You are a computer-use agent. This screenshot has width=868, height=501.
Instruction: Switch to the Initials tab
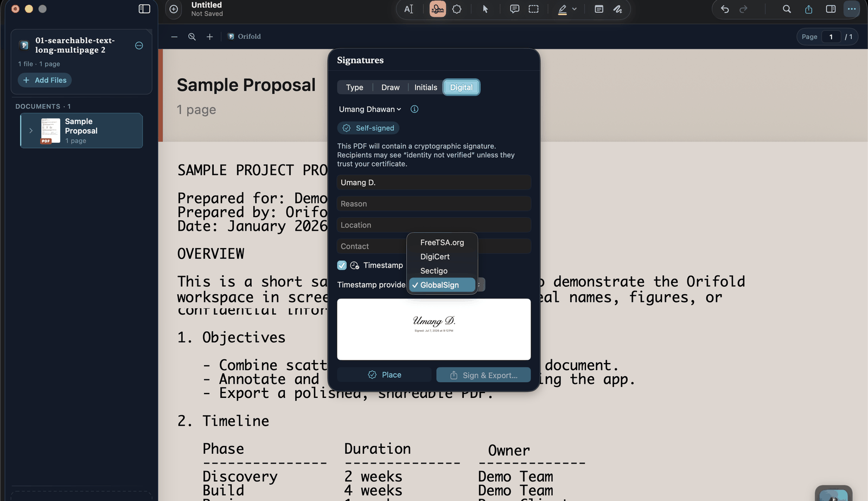426,87
